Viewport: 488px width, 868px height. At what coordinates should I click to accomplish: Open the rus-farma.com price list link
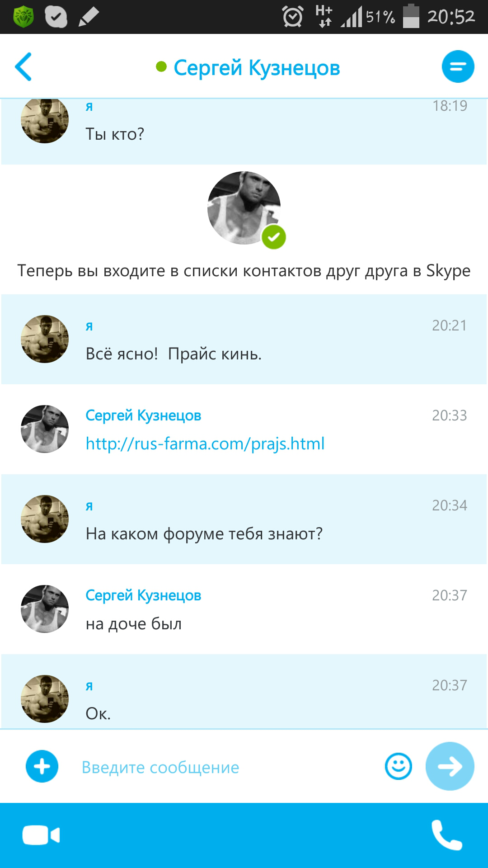coord(205,444)
